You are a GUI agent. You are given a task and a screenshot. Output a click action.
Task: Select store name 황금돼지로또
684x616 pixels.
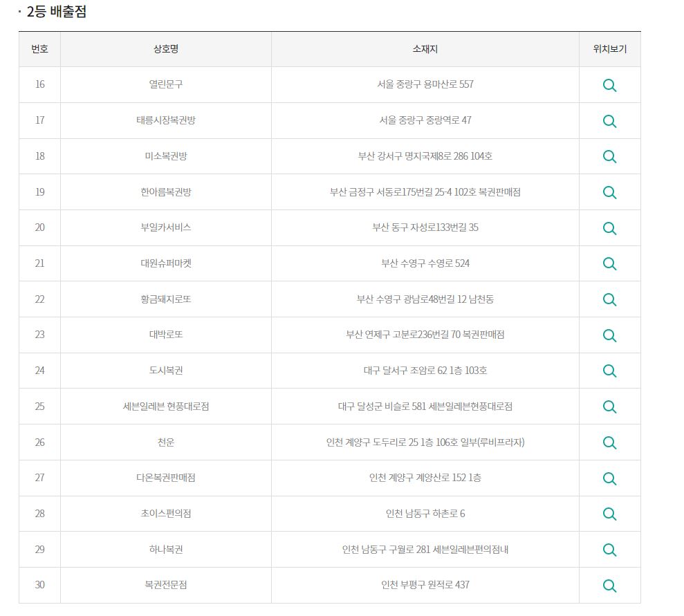(x=166, y=299)
